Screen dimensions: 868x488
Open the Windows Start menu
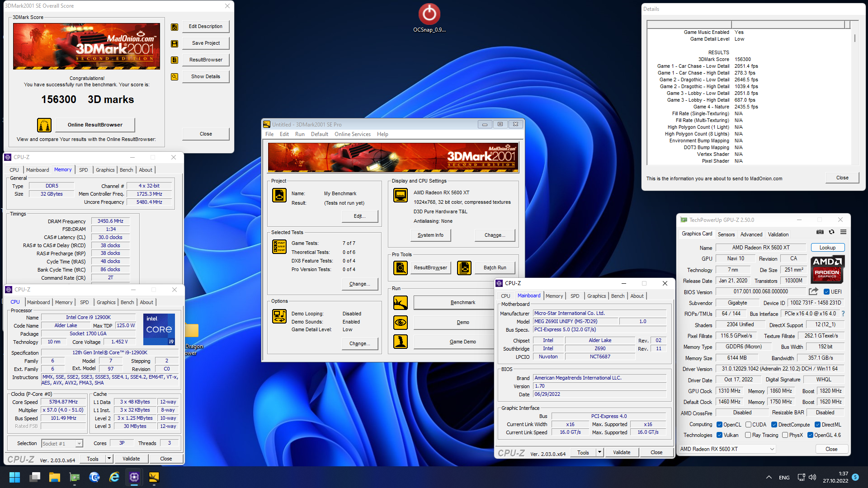coord(15,477)
